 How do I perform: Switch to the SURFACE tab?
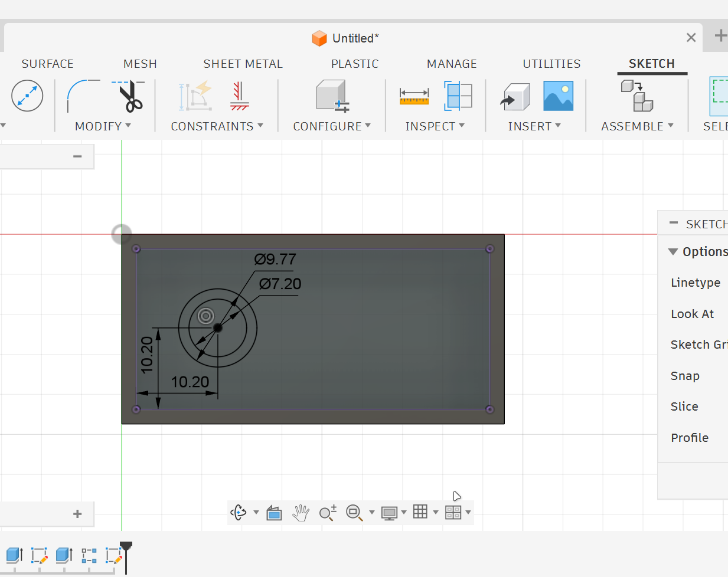48,64
